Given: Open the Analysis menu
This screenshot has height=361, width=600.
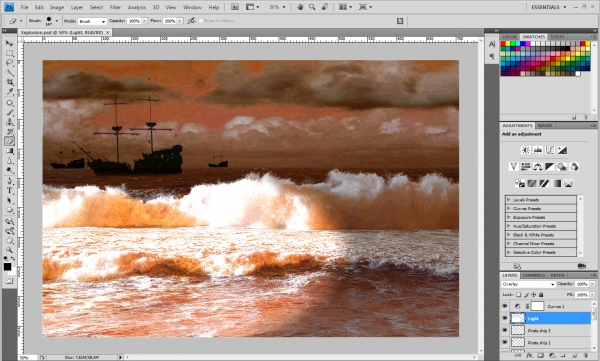Looking at the screenshot, I should pos(137,7).
